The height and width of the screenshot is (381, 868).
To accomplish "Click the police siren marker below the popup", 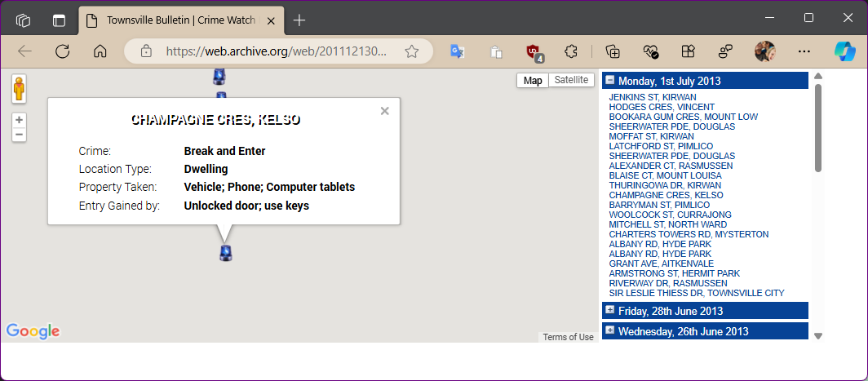I will tap(226, 253).
